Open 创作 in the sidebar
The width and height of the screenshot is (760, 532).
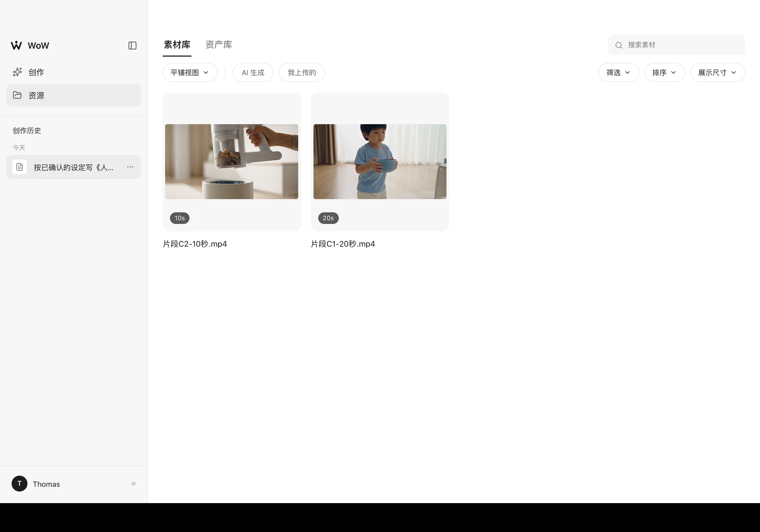pos(74,72)
